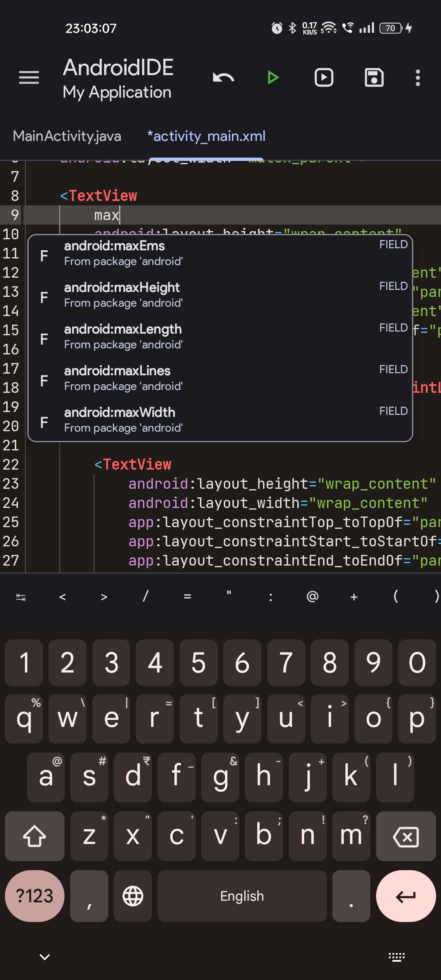Screen dimensions: 441x980
Task: Tap the undo arrow icon
Action: coord(223,78)
